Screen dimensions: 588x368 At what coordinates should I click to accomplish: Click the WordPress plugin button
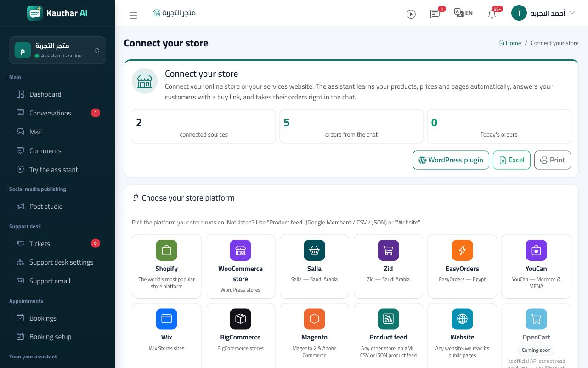pyautogui.click(x=451, y=160)
